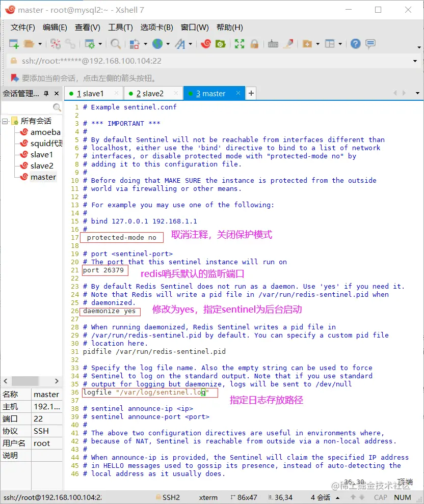Switch to the 1 slave1 tab

click(90, 94)
